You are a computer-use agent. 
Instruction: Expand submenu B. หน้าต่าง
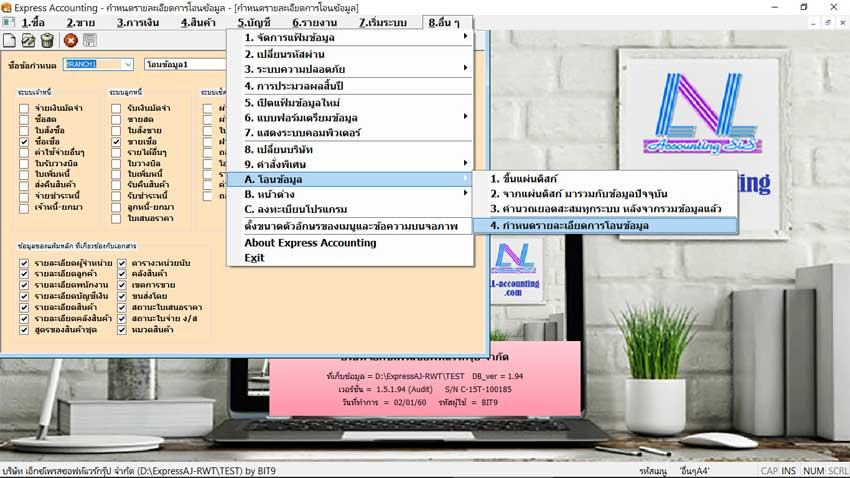[x=350, y=194]
